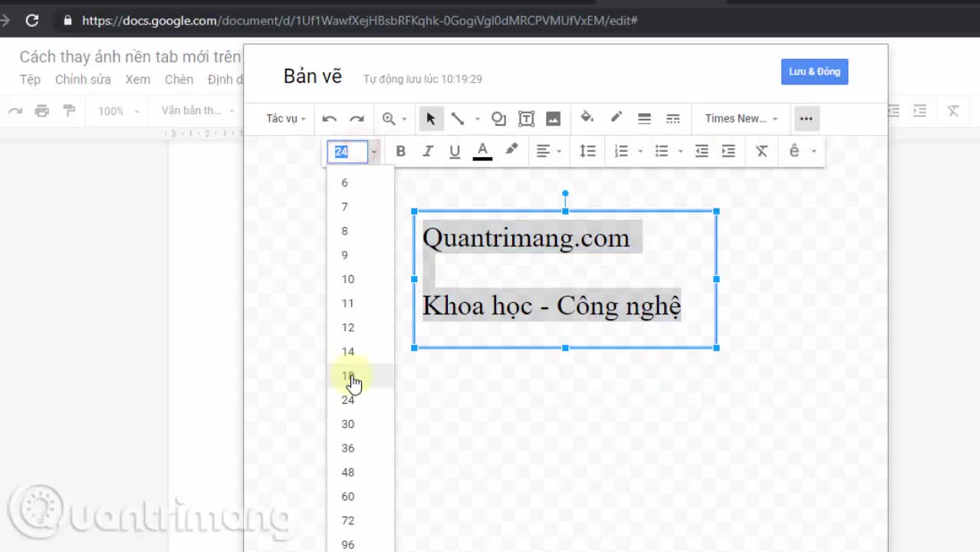This screenshot has height=552, width=980.
Task: Change the border weight
Action: (x=644, y=119)
